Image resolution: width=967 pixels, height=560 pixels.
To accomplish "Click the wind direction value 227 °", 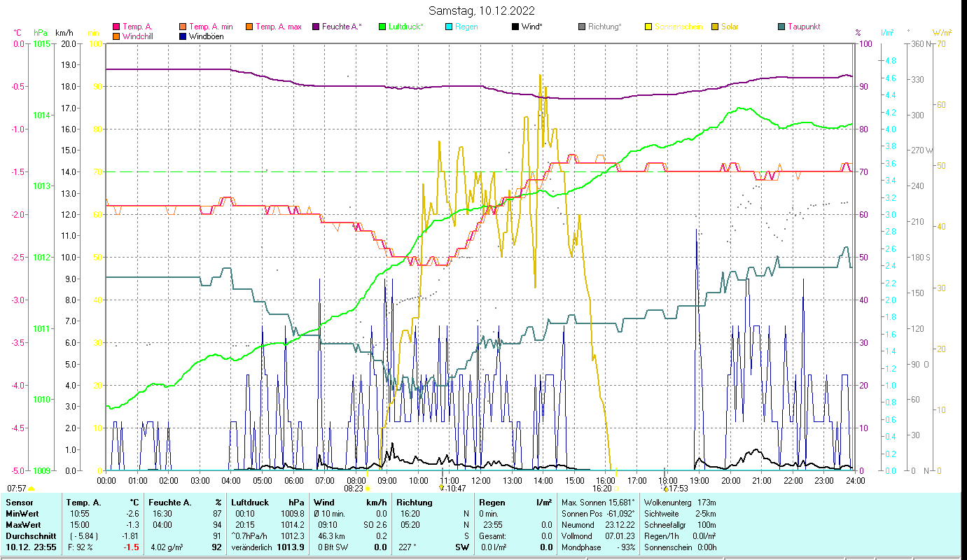I will click(408, 547).
